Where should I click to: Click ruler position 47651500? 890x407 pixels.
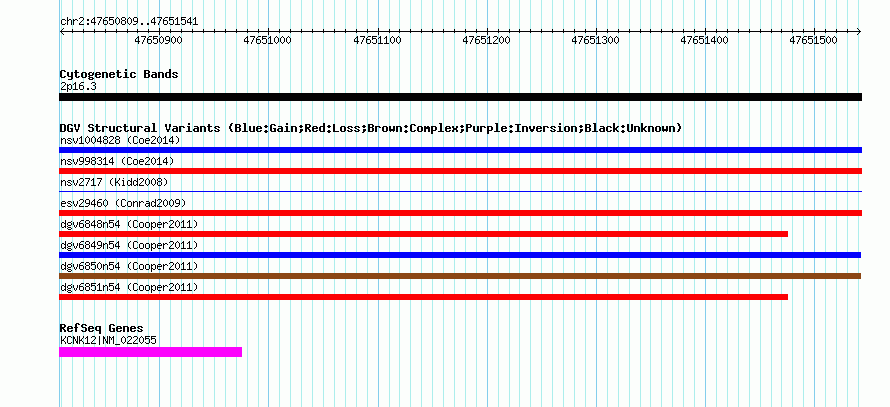[x=813, y=40]
